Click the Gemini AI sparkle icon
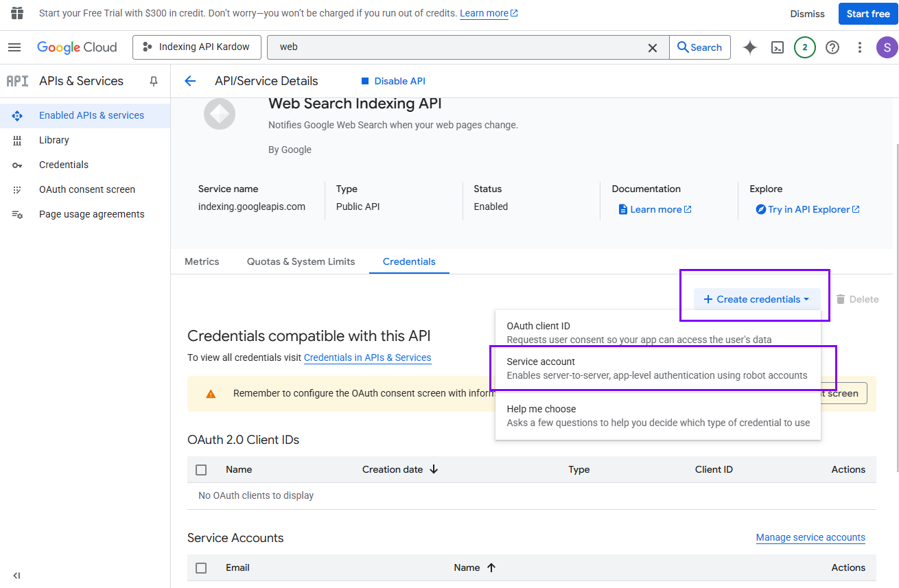 pyautogui.click(x=750, y=47)
